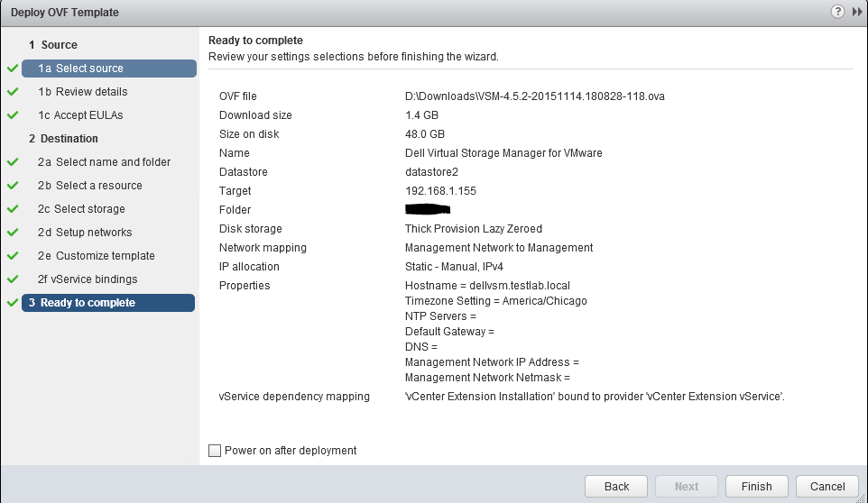The image size is (868, 503).
Task: Click green checkmark beside Select storage
Action: pos(12,209)
